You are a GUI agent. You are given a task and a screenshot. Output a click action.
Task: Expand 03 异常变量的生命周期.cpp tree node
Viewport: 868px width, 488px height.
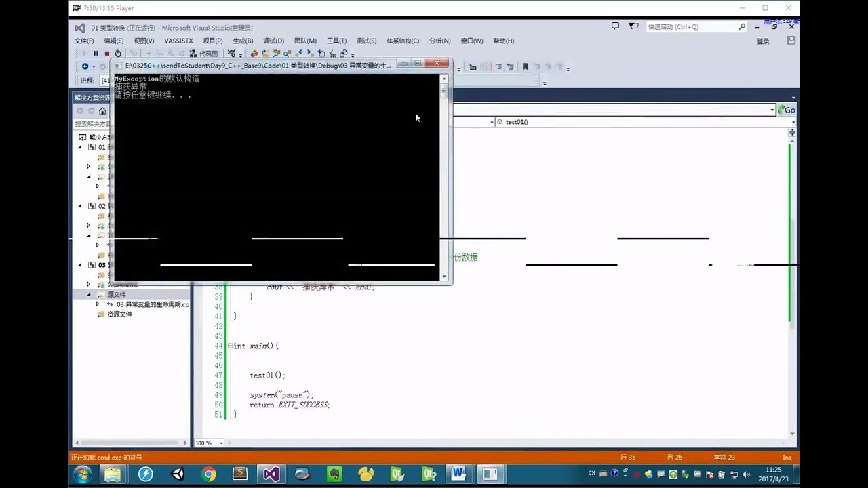tap(98, 305)
